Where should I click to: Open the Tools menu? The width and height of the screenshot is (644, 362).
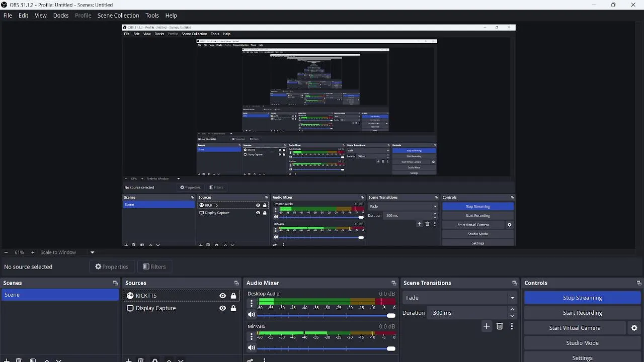coord(152,16)
